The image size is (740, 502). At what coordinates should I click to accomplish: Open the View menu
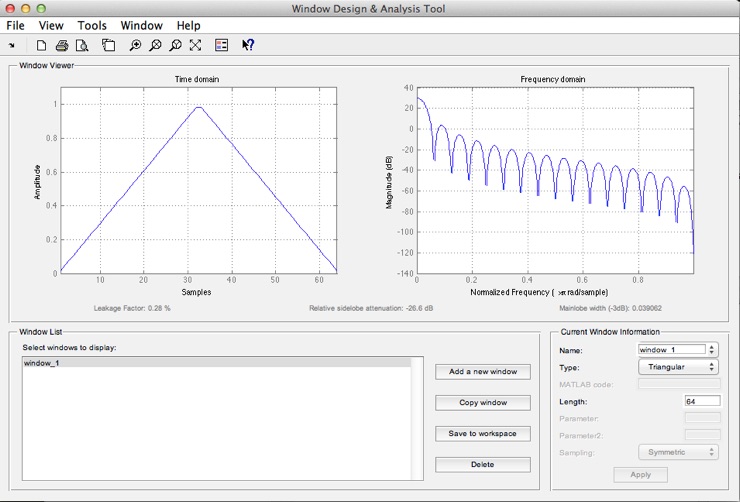tap(51, 25)
